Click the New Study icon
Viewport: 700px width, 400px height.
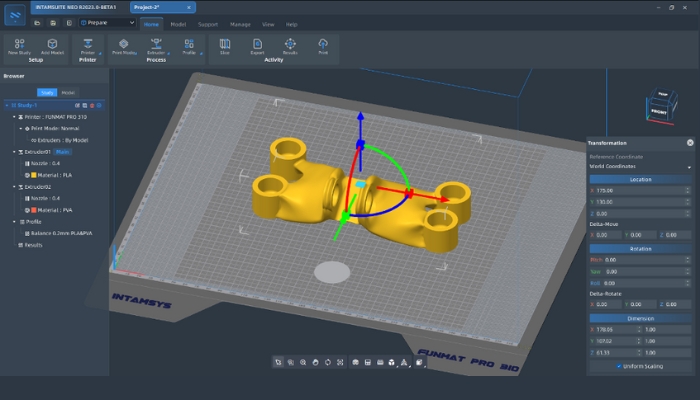19,44
